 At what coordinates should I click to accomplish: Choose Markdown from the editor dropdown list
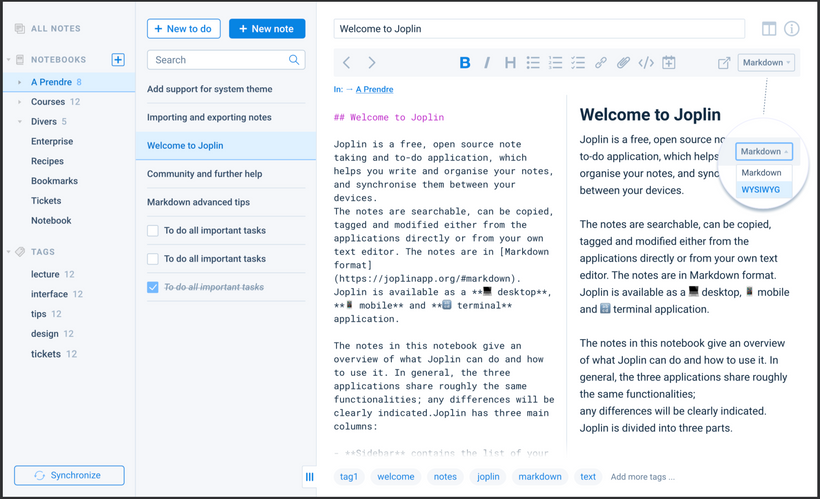(x=764, y=173)
